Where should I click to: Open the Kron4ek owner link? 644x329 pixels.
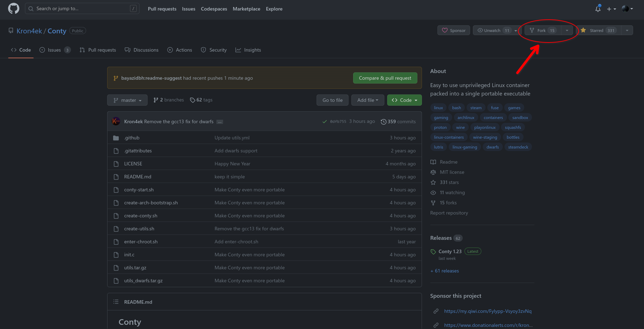click(29, 31)
